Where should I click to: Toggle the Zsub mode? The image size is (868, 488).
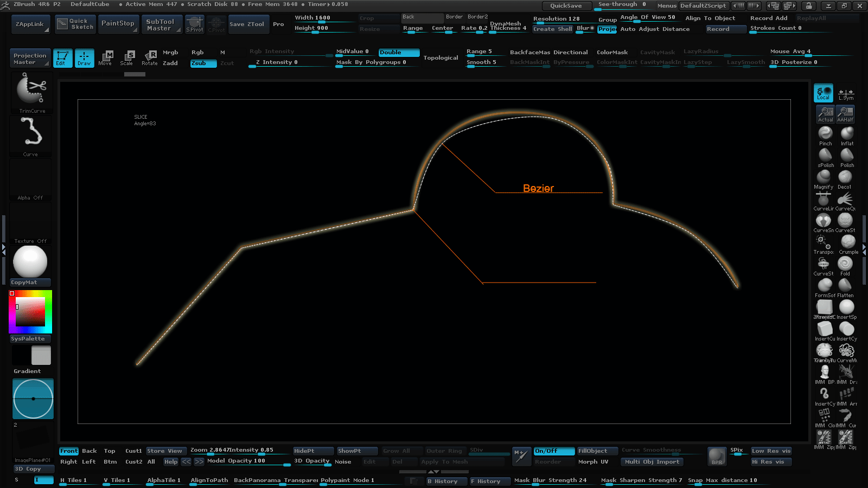(x=203, y=63)
